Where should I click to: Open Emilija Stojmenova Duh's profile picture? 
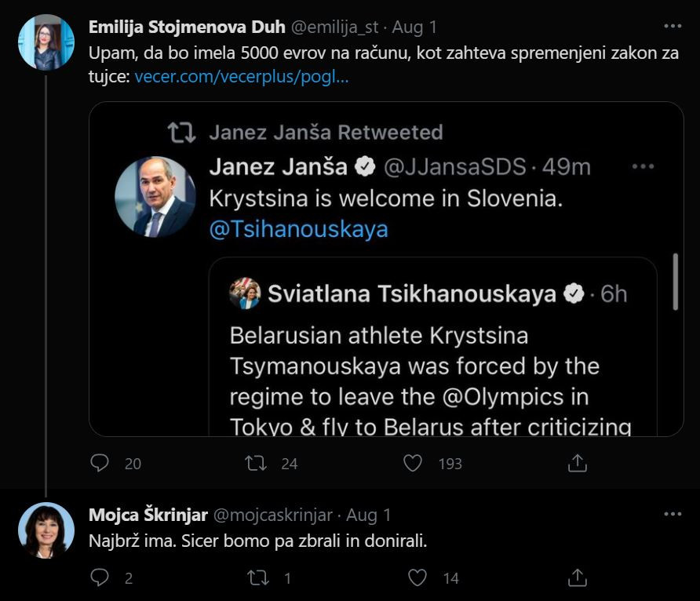tap(46, 42)
